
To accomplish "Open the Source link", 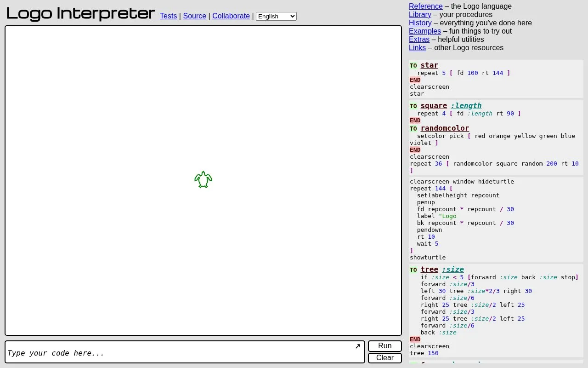I will (x=194, y=16).
